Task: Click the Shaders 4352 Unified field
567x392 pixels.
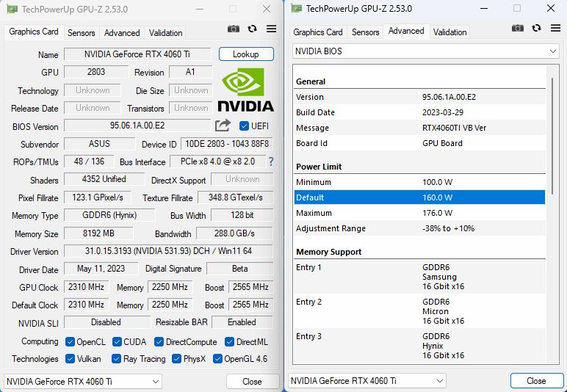Action: click(x=104, y=180)
